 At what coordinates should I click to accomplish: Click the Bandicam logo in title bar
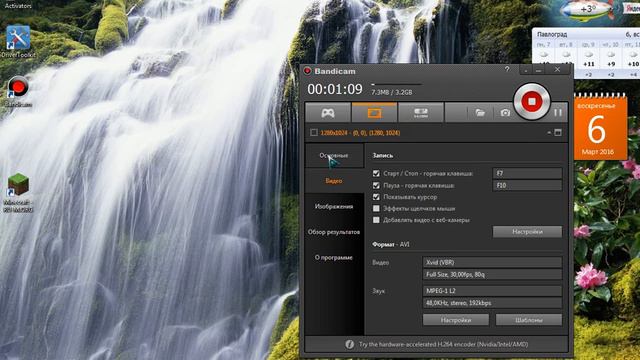point(307,71)
